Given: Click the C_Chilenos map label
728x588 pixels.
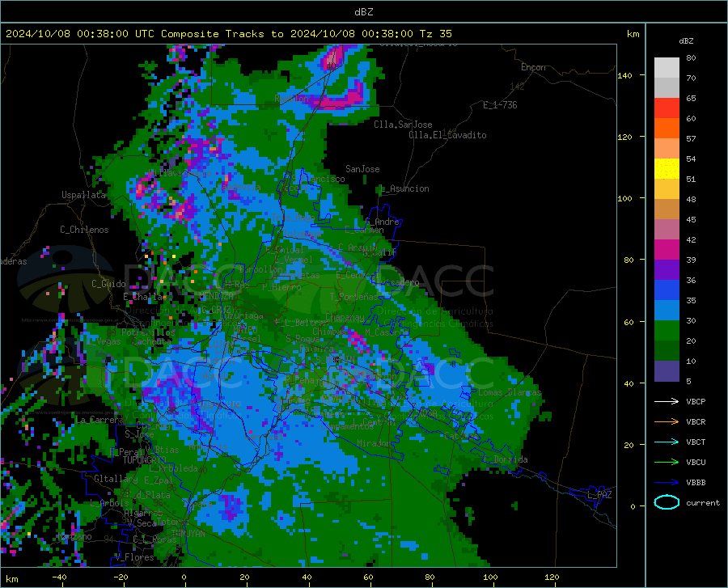Looking at the screenshot, I should [x=84, y=230].
